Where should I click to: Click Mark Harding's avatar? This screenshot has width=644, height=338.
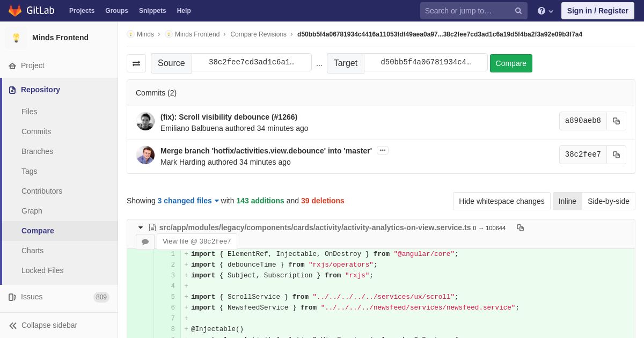(x=145, y=155)
